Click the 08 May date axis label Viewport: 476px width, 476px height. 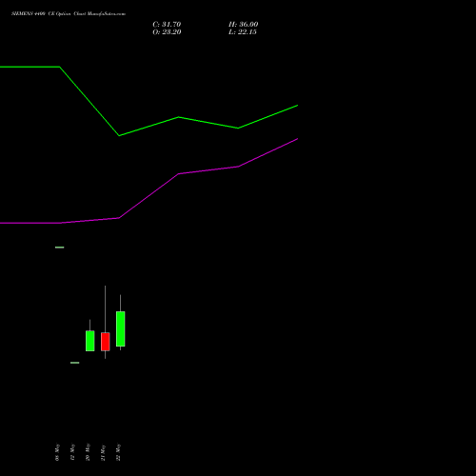coord(57,452)
